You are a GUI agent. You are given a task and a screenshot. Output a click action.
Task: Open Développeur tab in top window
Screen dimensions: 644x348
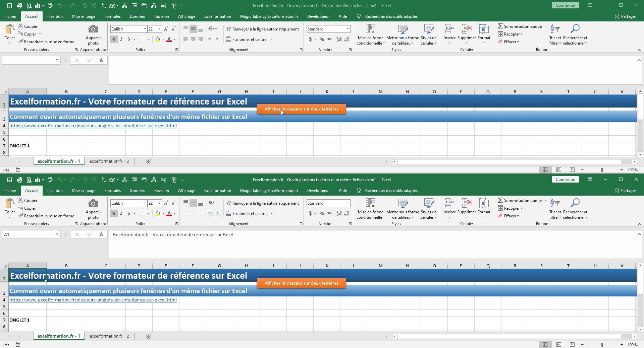318,16
